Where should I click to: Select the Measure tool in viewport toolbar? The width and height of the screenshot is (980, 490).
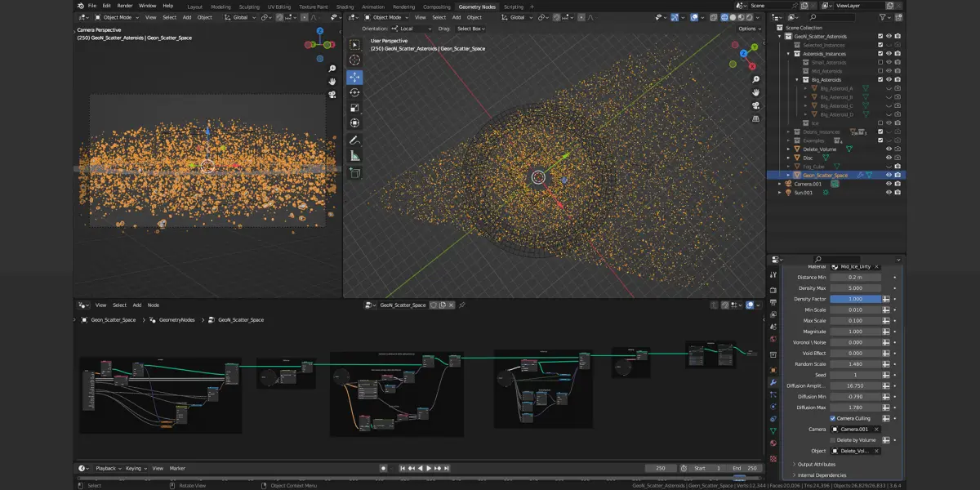[354, 156]
